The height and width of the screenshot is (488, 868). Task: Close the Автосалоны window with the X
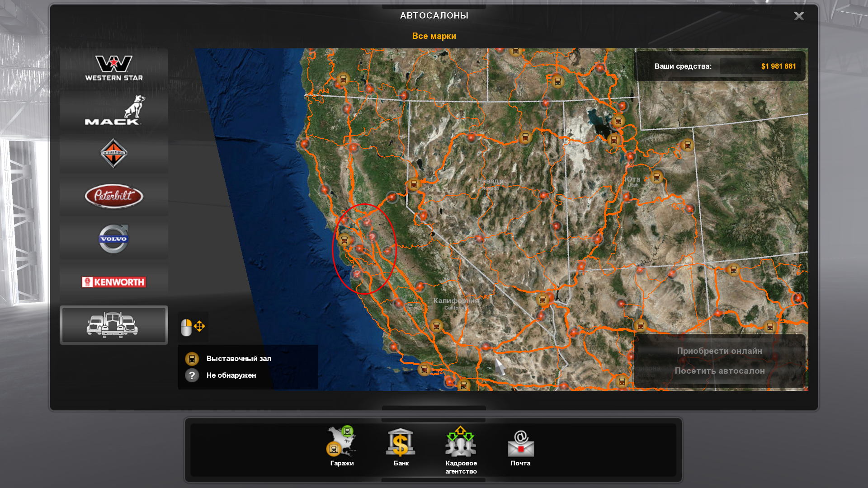point(799,16)
